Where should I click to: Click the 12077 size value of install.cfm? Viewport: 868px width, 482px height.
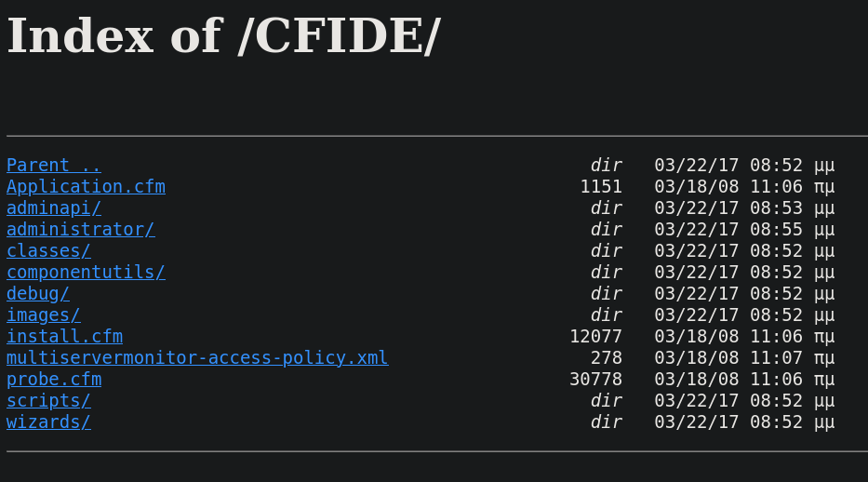(595, 337)
